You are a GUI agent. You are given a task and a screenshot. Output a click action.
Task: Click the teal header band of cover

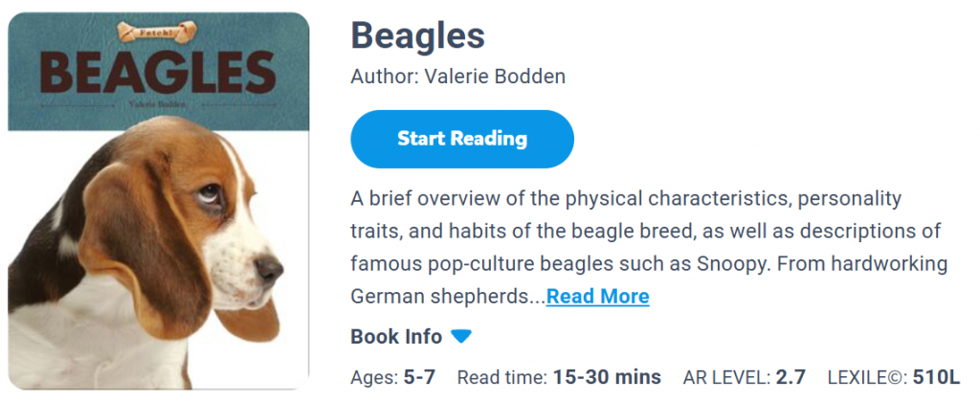[57, 115]
